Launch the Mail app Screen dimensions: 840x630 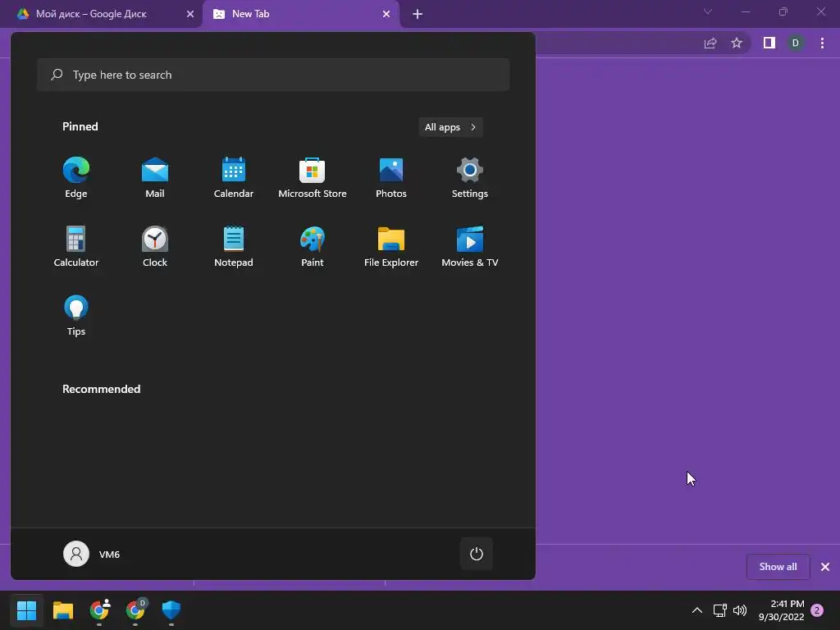[155, 178]
